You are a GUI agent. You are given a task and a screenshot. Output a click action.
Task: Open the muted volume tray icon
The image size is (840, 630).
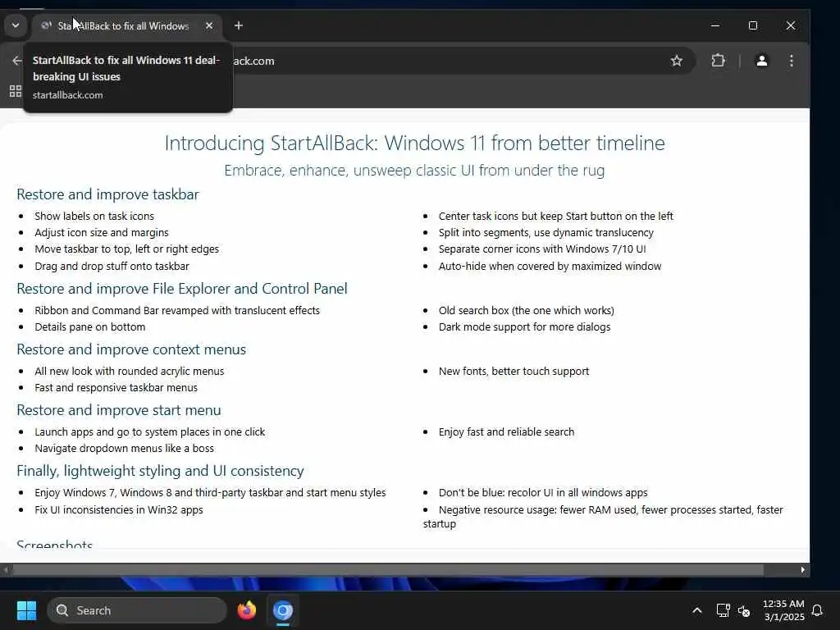(743, 610)
